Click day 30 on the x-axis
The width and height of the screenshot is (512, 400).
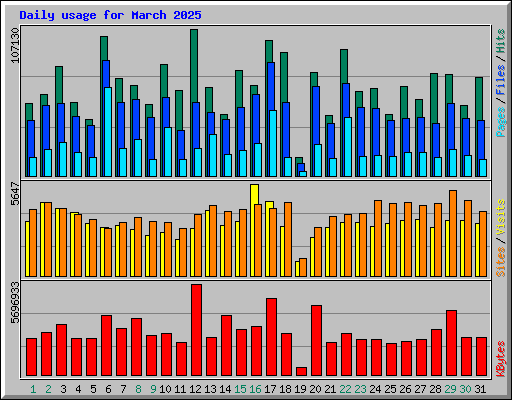click(465, 389)
